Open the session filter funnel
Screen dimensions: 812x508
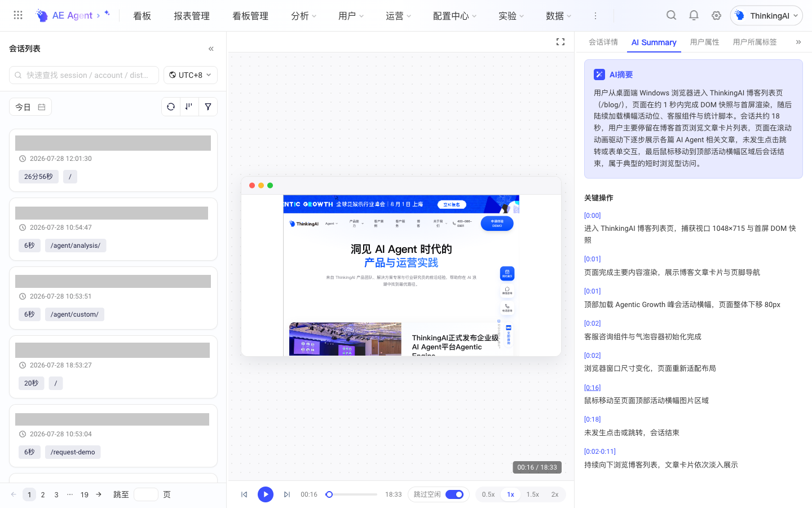[208, 107]
